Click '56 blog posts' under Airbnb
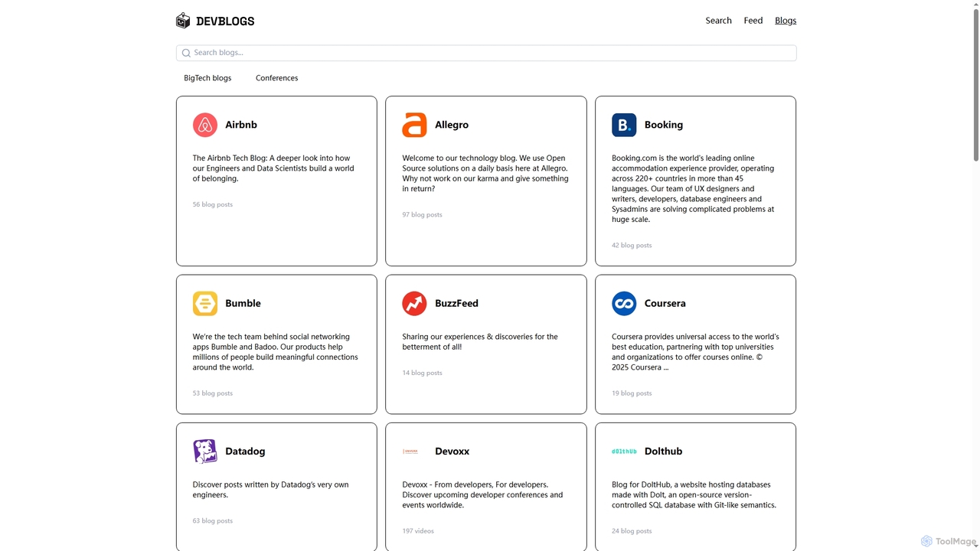The width and height of the screenshot is (980, 551). tap(213, 204)
